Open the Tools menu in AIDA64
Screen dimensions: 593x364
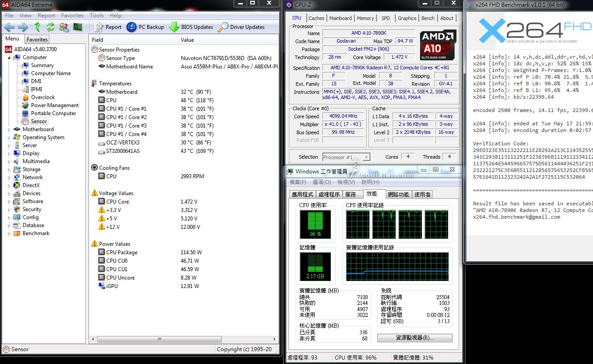tap(96, 16)
